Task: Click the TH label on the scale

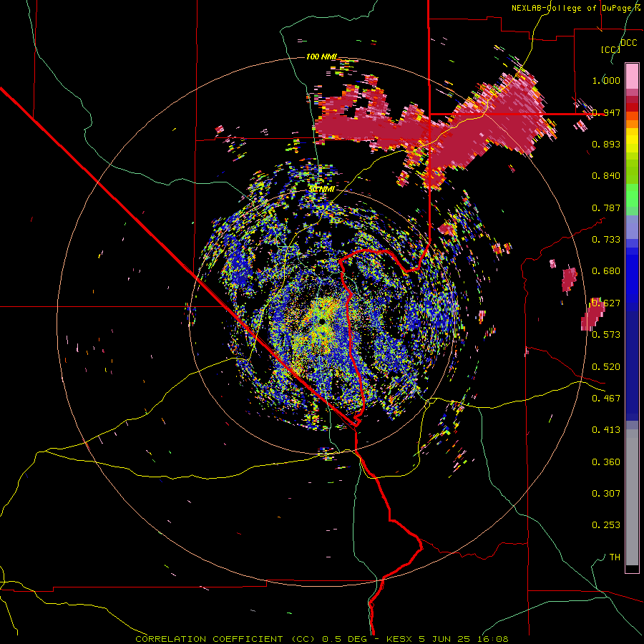Action: pos(615,557)
